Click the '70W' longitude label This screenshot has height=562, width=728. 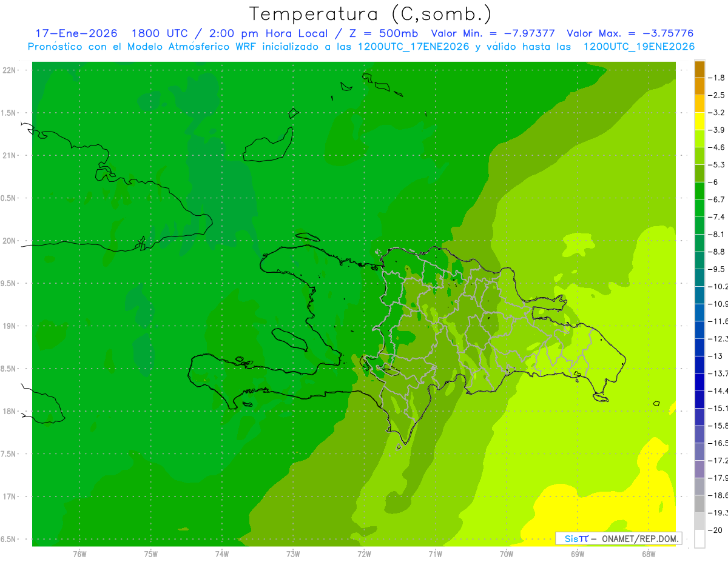pos(507,554)
